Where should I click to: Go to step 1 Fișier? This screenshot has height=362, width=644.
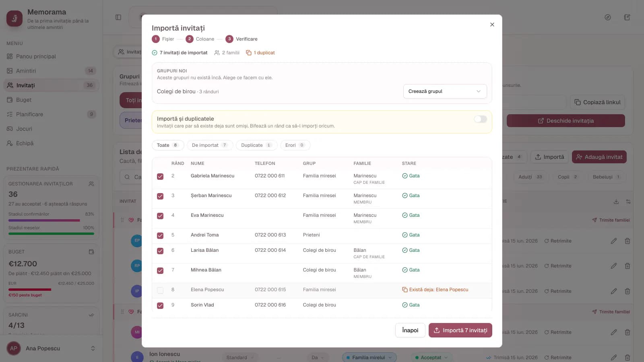[x=163, y=39]
